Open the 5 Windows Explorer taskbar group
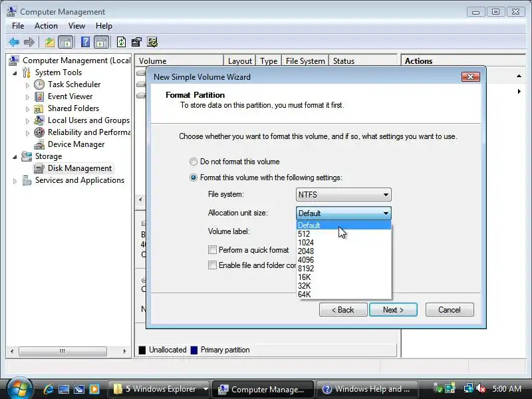The image size is (532, 399). pos(159,389)
